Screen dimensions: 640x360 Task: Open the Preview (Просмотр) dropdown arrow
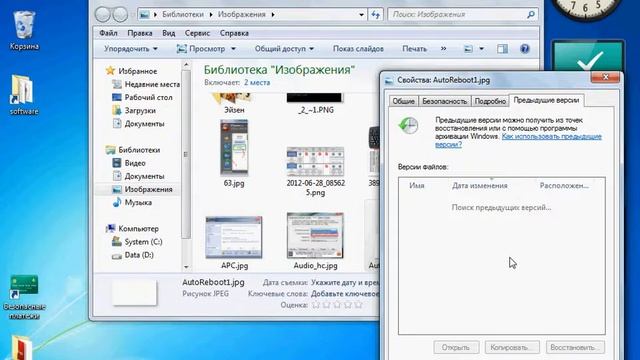tap(233, 49)
